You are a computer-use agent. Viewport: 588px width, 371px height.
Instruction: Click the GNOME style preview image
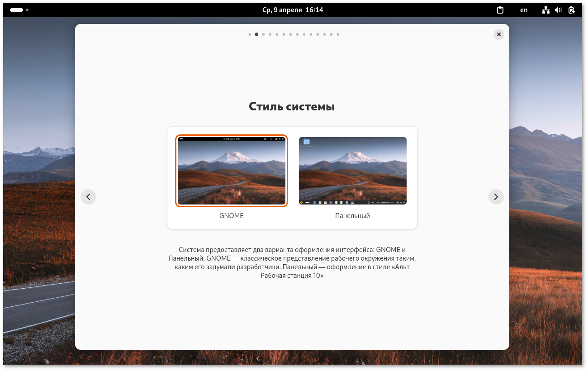pos(232,171)
